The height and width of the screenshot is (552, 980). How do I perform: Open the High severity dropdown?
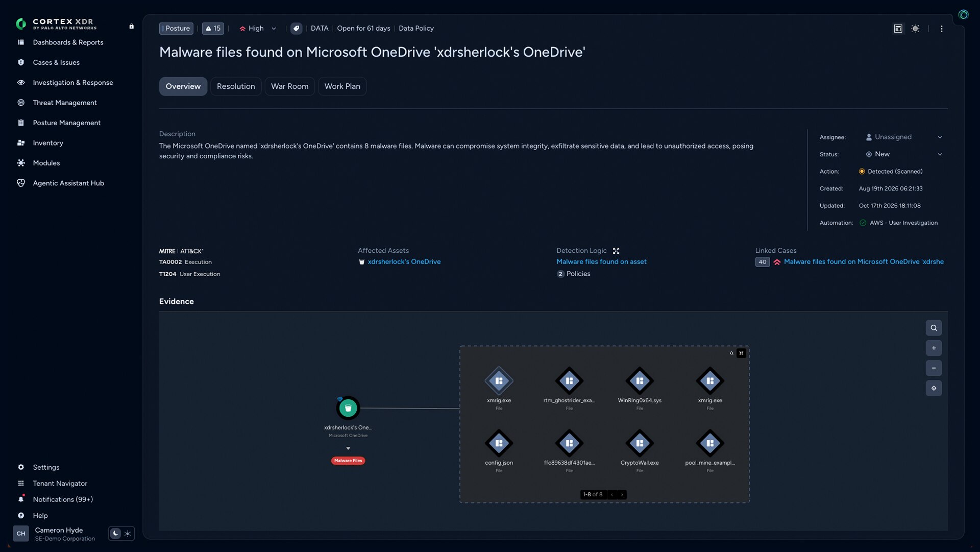(x=258, y=29)
